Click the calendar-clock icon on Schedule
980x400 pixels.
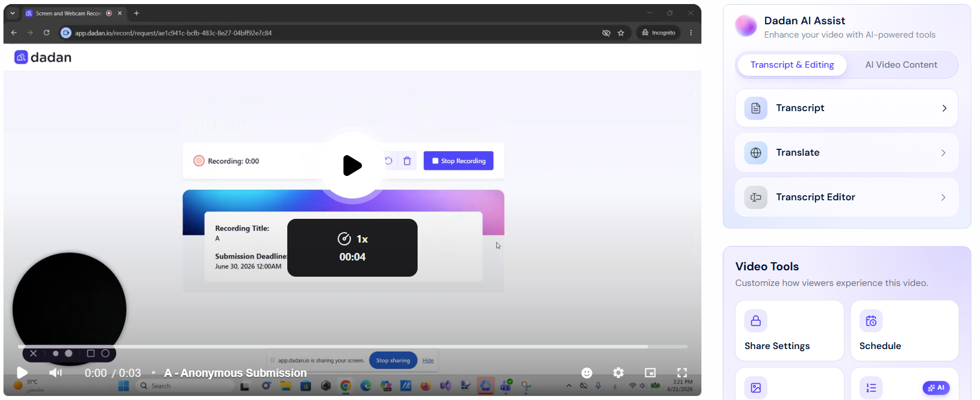[x=871, y=321]
